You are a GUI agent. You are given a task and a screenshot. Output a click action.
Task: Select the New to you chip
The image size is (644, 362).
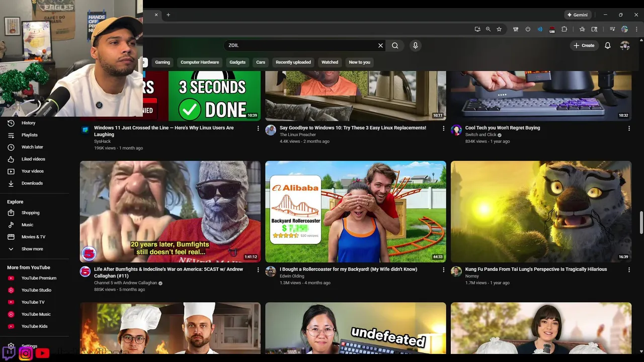[x=360, y=62]
